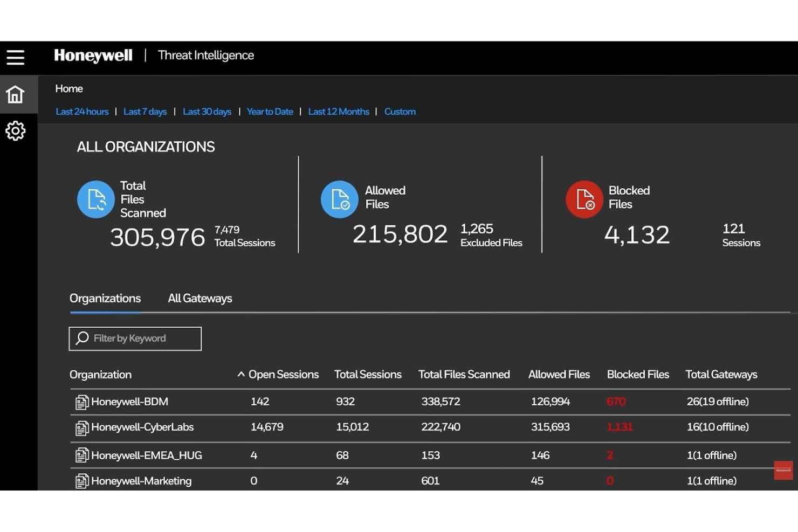Switch to Year to Date view
The width and height of the screenshot is (798, 532).
(270, 112)
